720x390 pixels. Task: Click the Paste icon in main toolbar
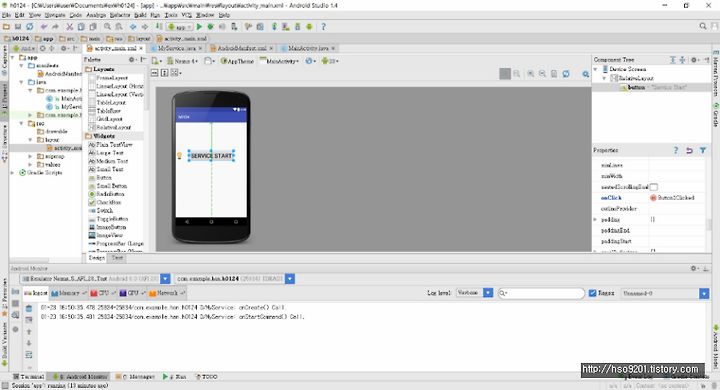pyautogui.click(x=92, y=27)
